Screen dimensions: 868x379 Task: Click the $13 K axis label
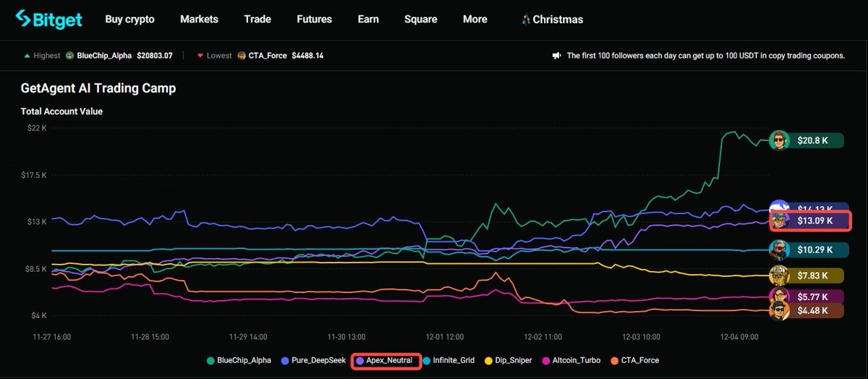[x=35, y=222]
